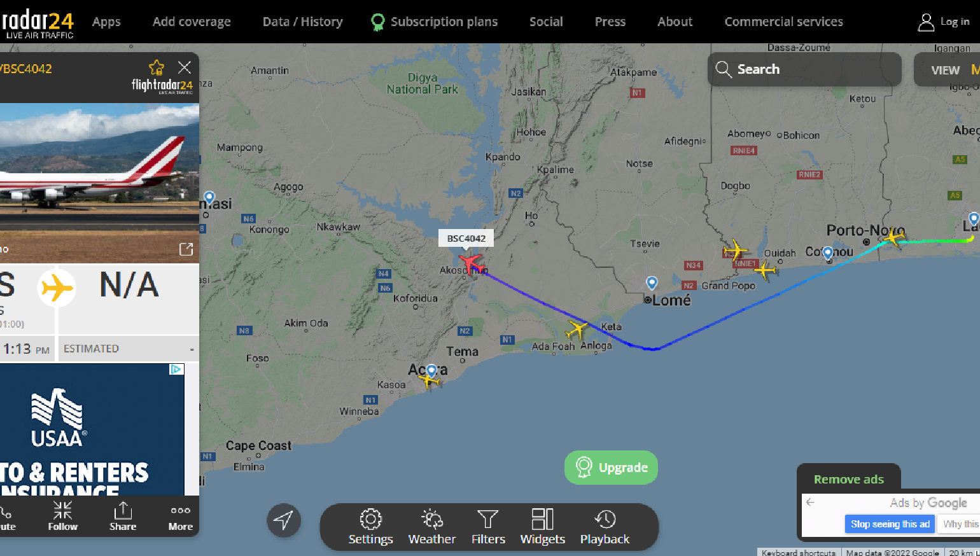
Task: Open the VIEW dropdown
Action: pyautogui.click(x=945, y=70)
